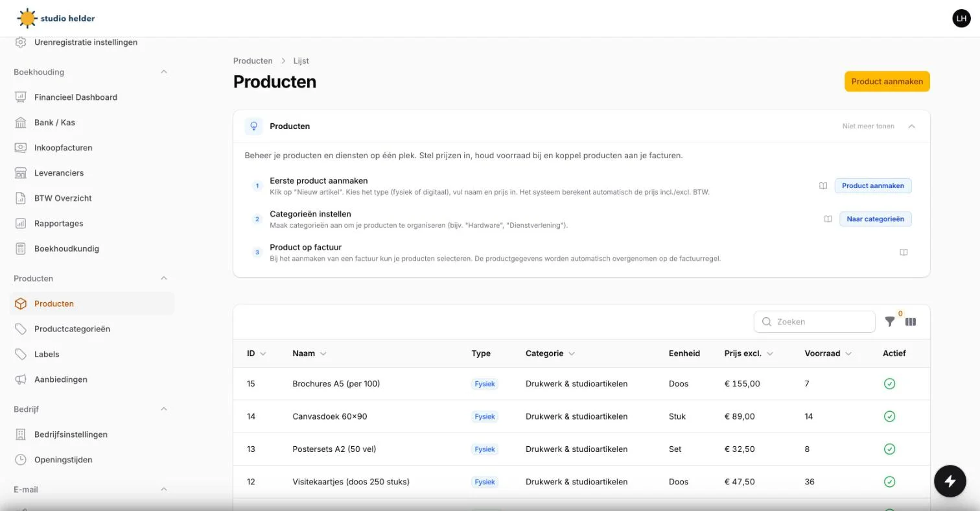This screenshot has width=980, height=511.
Task: Click the lightbulb icon in the Producten info card
Action: click(x=254, y=126)
